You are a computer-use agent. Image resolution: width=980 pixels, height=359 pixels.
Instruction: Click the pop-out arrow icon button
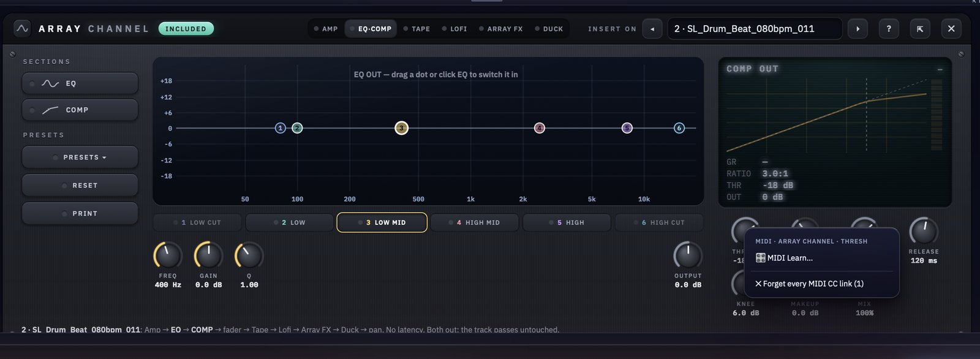(x=920, y=29)
